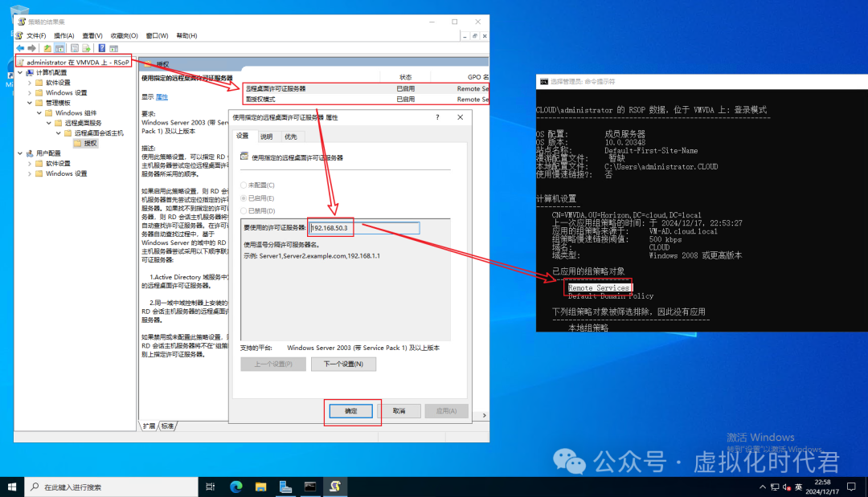
Task: Collapse the 用户配置 tree node
Action: point(21,153)
